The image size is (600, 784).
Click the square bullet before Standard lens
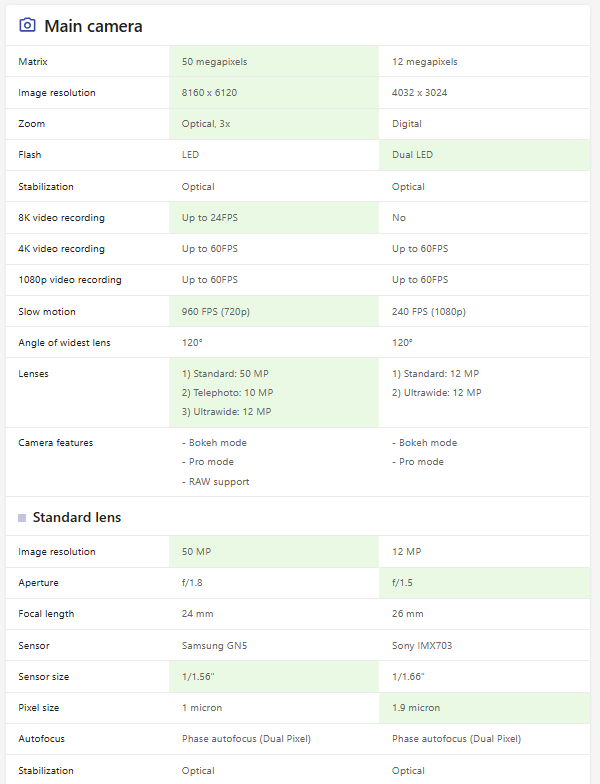click(22, 518)
